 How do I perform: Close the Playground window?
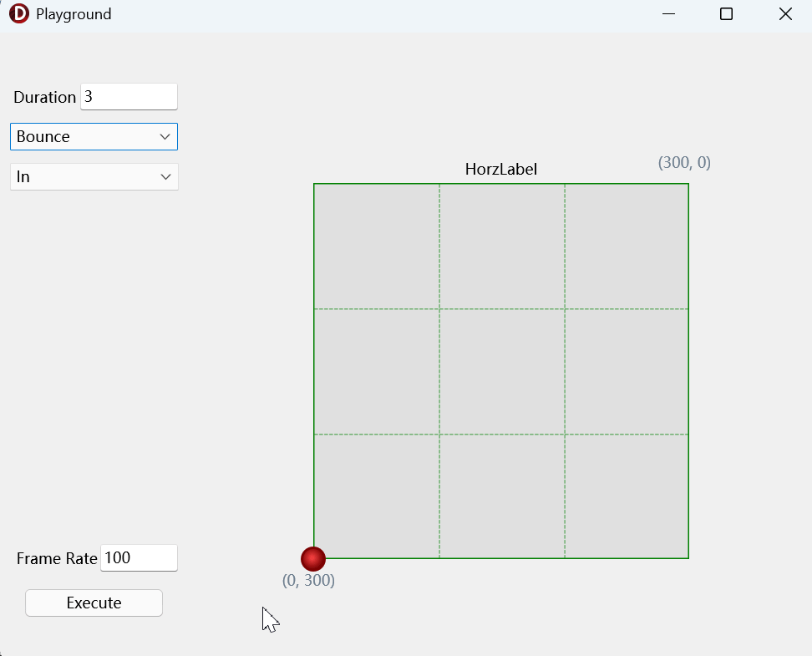[x=785, y=14]
